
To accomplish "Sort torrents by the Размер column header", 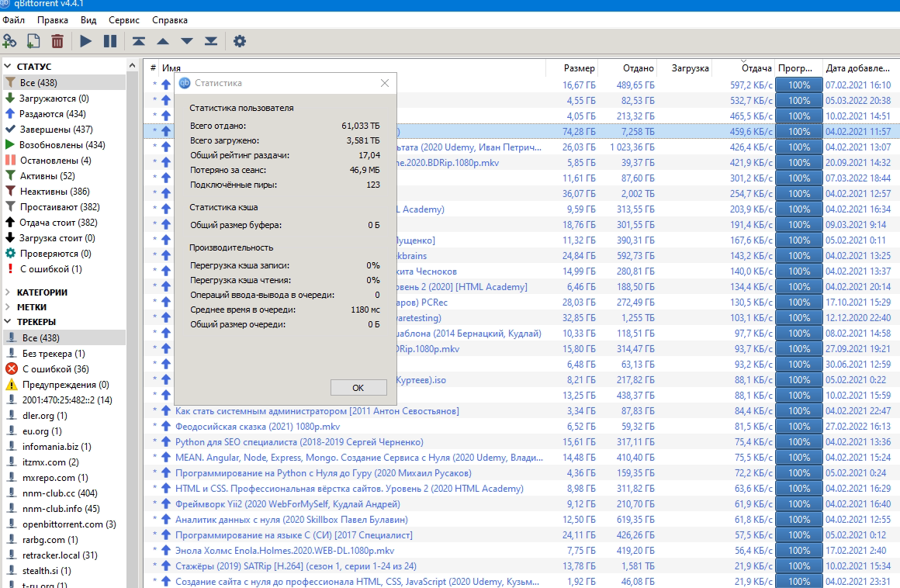I will click(572, 68).
